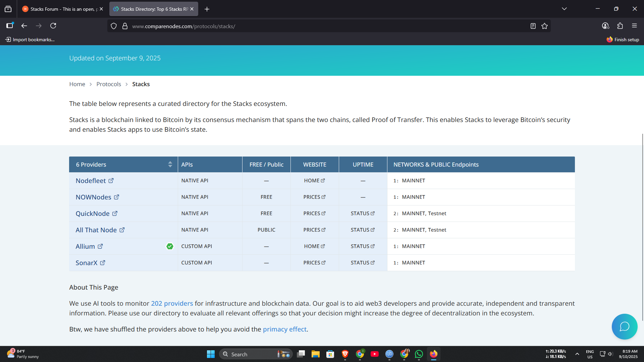Click Finish setup button
The image size is (644, 362).
623,40
